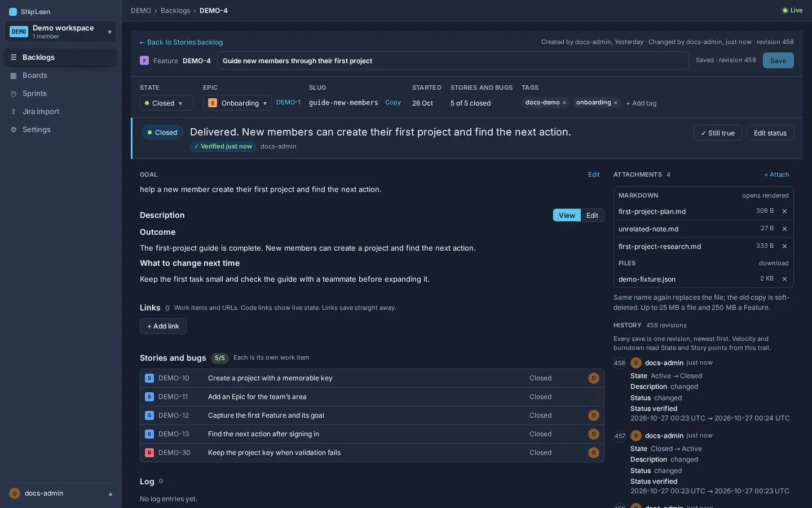The width and height of the screenshot is (812, 508).
Task: Open Backlogs in the sidebar
Action: 61,58
